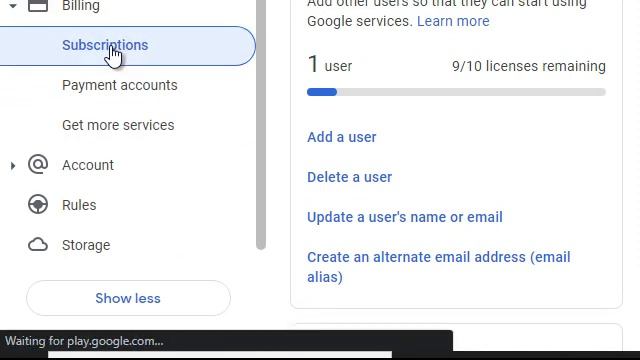
Task: Open Payment accounts in the sidebar
Action: click(120, 85)
